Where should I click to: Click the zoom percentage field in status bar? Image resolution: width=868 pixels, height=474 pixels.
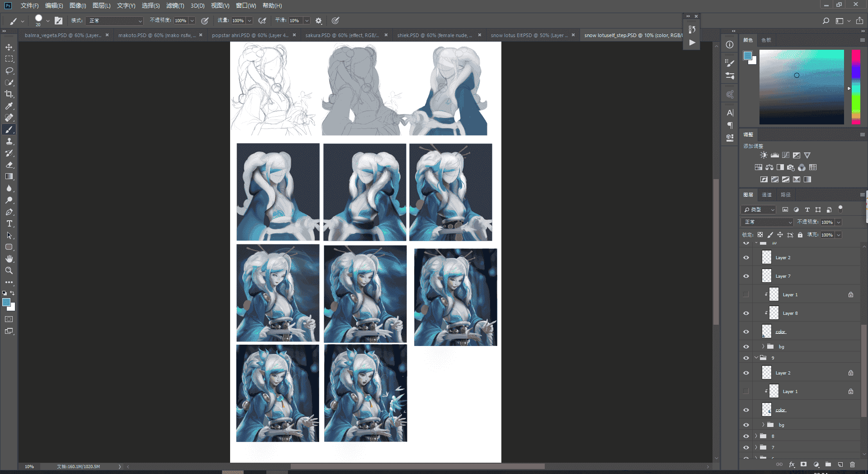(29, 466)
